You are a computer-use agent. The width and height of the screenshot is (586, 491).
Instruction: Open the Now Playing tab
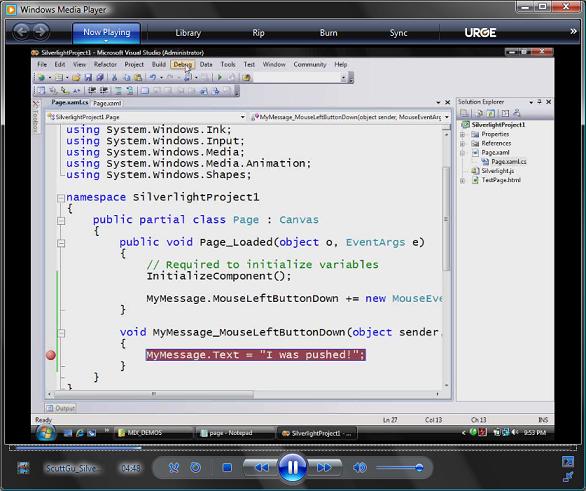107,33
